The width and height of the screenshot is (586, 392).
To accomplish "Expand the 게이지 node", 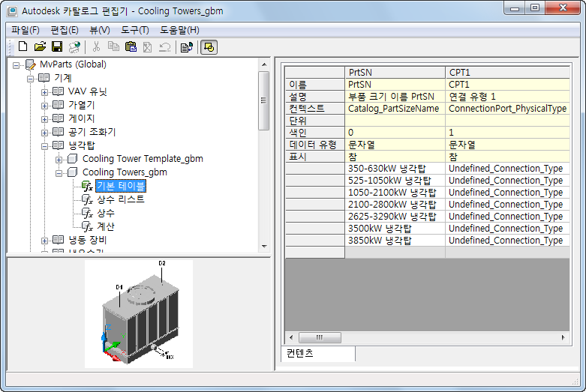I will point(44,119).
